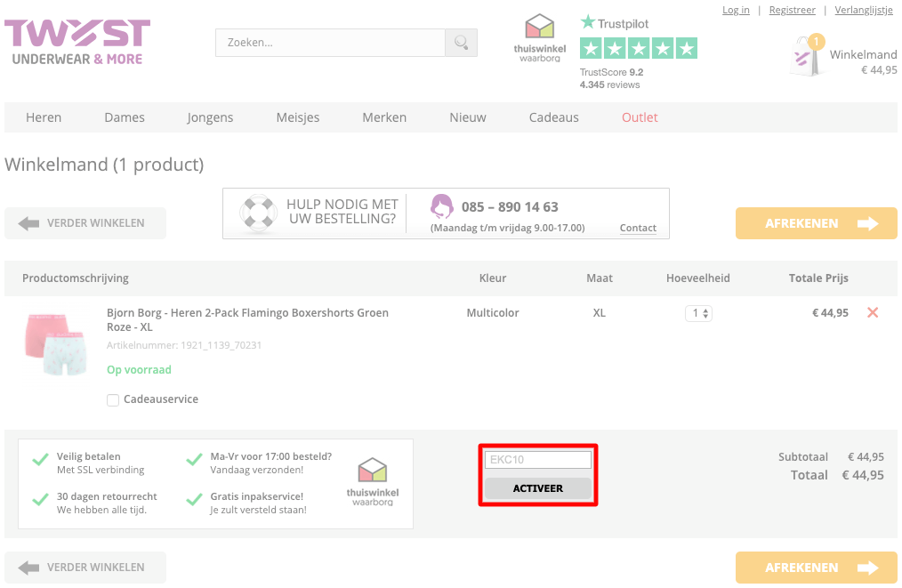Click the Op voorraad stock status
Image resolution: width=902 pixels, height=588 pixels.
coord(139,370)
